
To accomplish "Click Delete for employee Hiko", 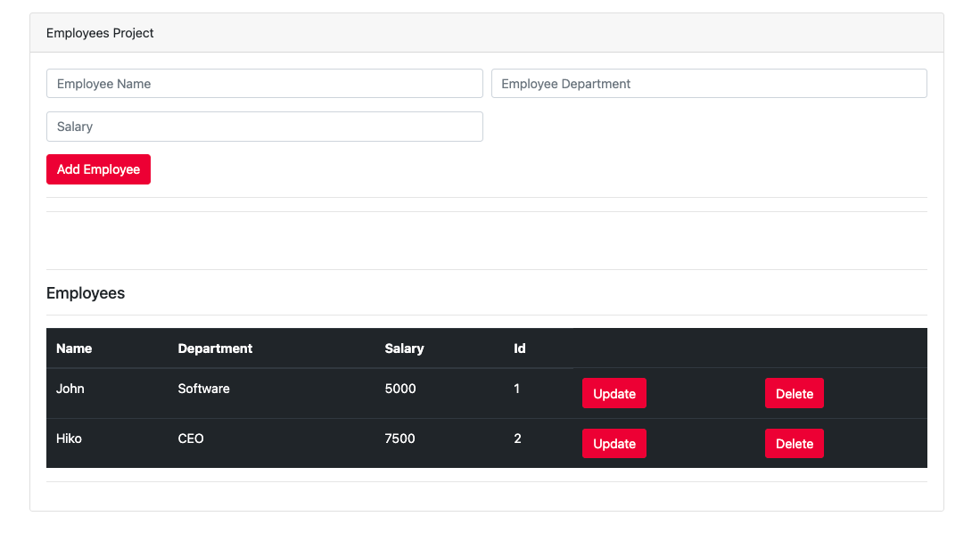I will click(x=794, y=443).
